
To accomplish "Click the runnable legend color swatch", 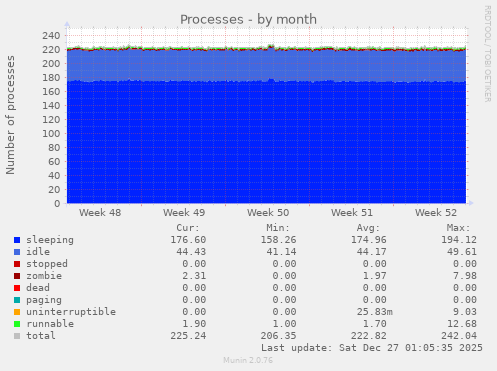I will [17, 324].
